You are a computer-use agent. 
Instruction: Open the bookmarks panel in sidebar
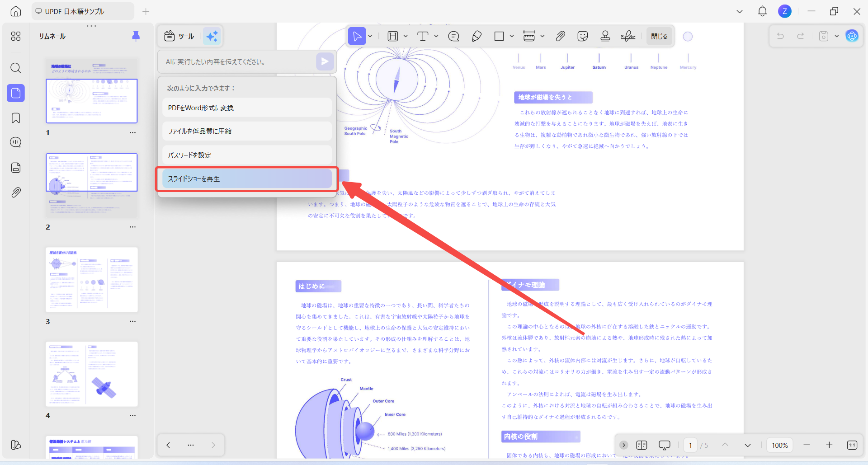[16, 118]
